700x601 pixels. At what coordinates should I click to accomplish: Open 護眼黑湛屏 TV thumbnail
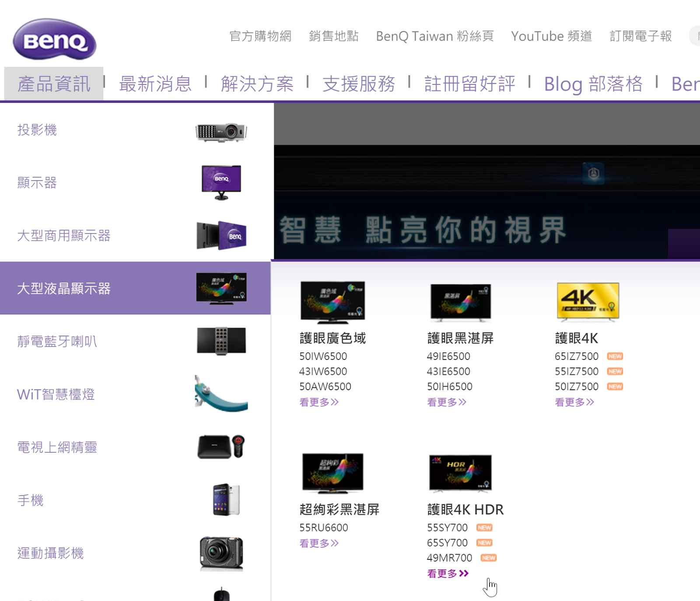(x=461, y=302)
